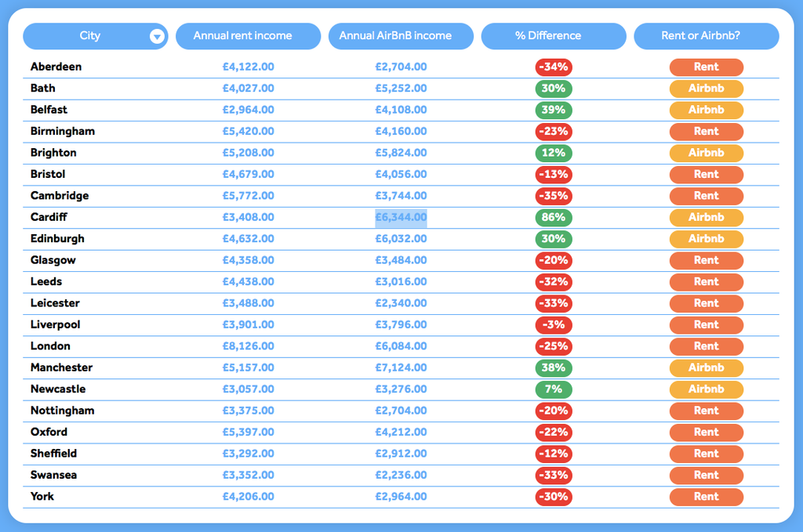Select Aberdeen's red -34% badge
The width and height of the screenshot is (803, 532).
[x=553, y=67]
